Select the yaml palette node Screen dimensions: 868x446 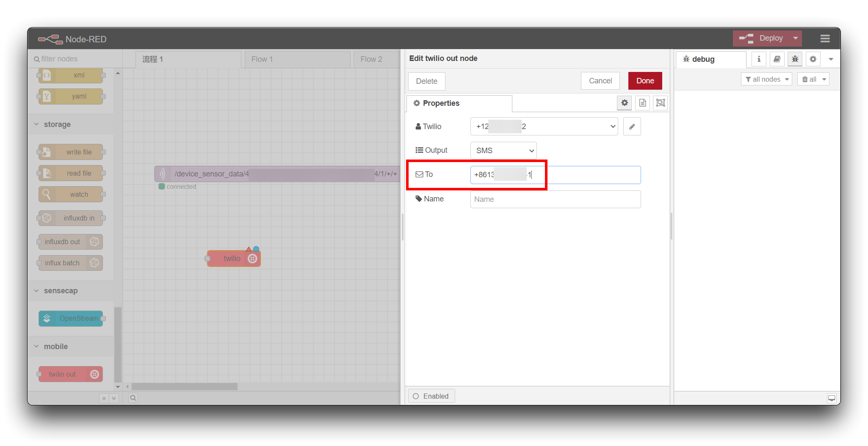tap(71, 96)
